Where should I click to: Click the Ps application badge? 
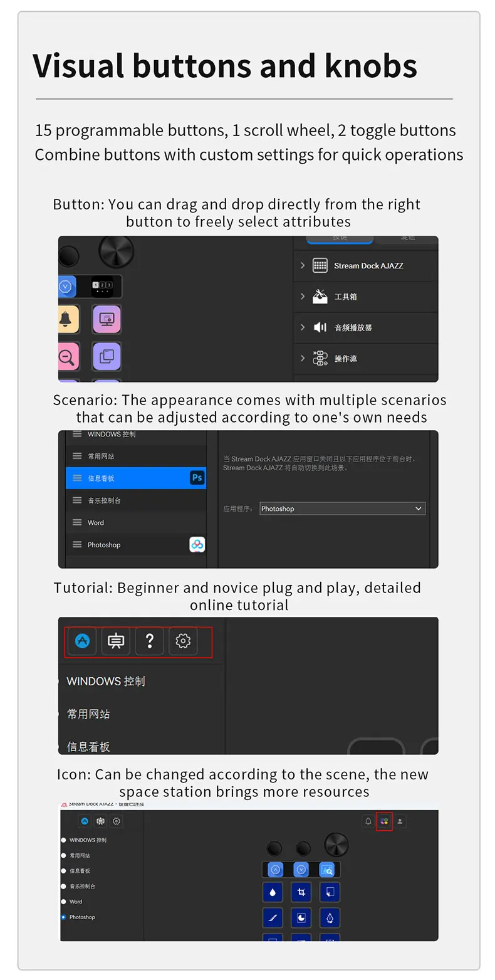(197, 478)
